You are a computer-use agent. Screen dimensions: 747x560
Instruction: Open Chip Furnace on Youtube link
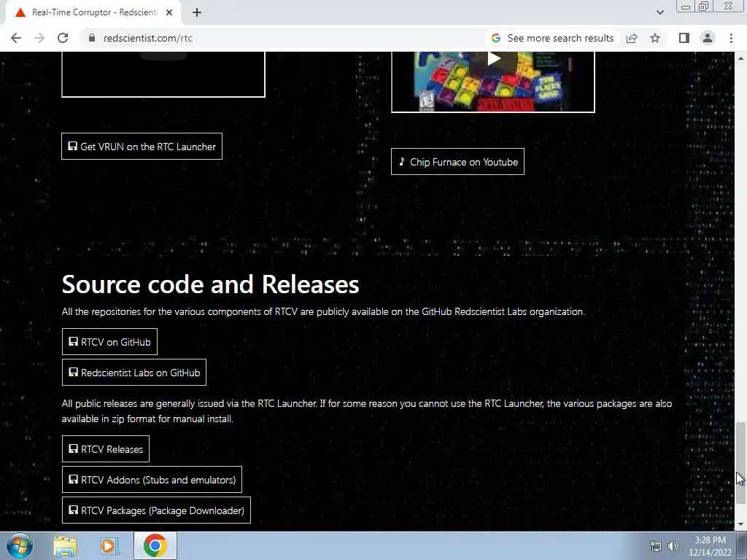pyautogui.click(x=457, y=161)
